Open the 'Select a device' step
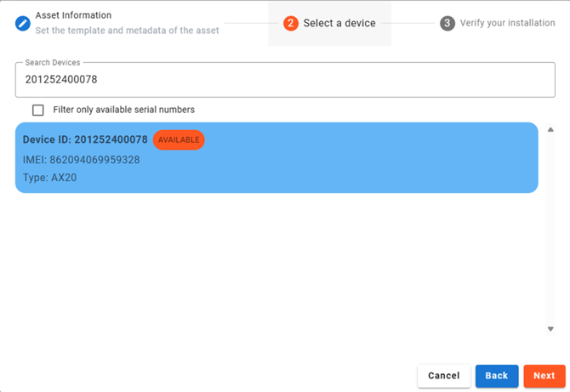 coord(339,23)
